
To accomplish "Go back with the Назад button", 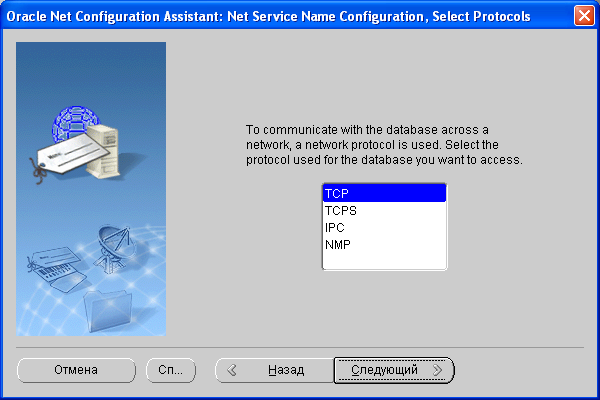I will click(275, 370).
